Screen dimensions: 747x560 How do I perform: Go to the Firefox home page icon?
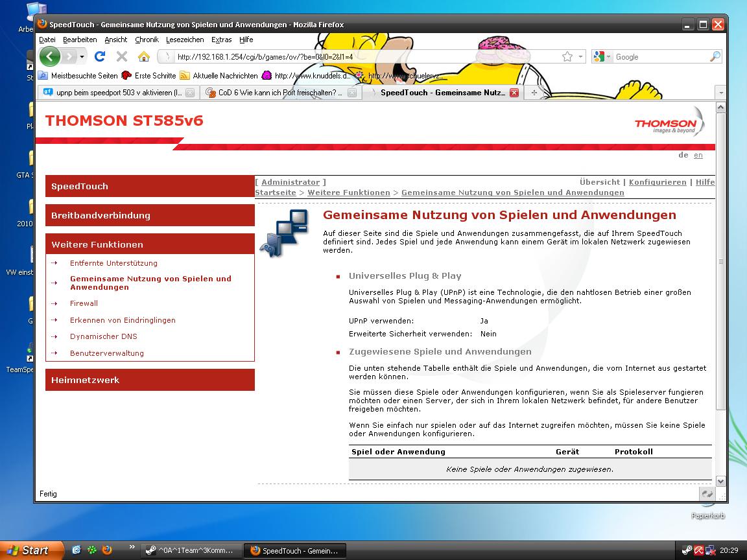[x=144, y=56]
